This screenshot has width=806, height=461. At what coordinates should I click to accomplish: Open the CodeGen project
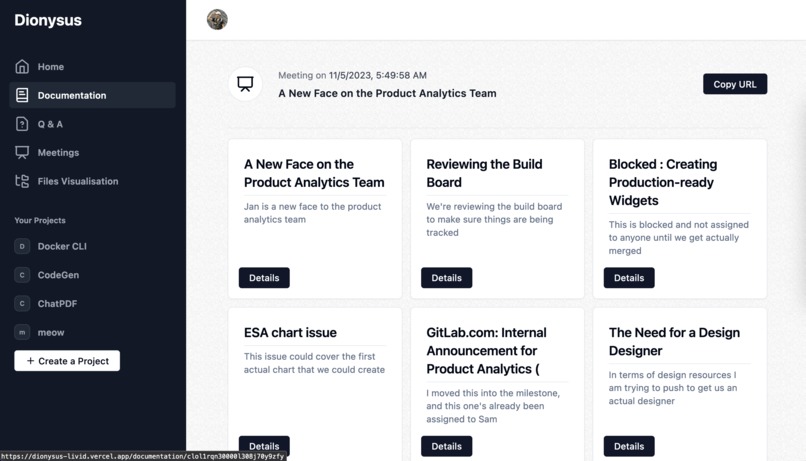[x=93, y=275]
